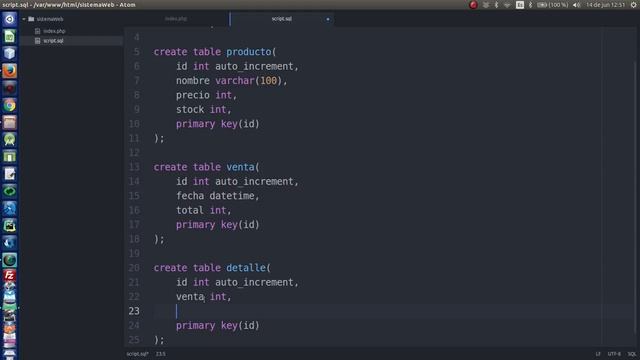This screenshot has width=640, height=360.
Task: Open the system gear session menu
Action: tap(633, 5)
